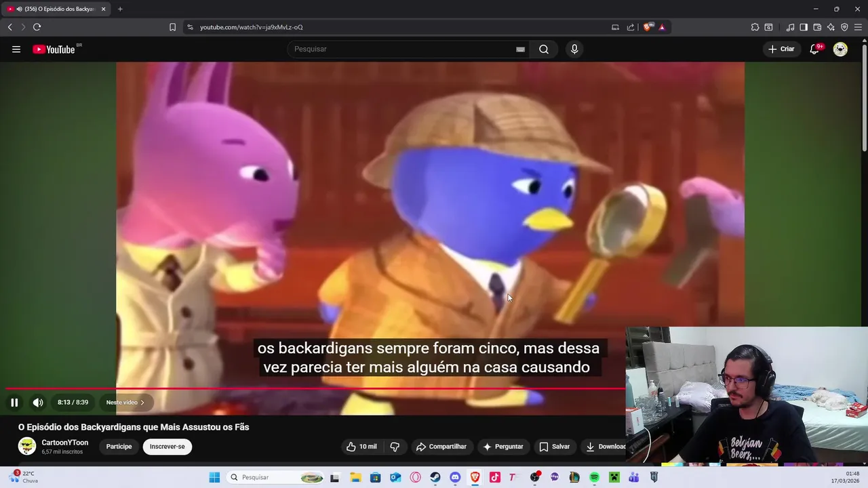The image size is (868, 488).
Task: Seek on the red video progress bar
Action: (x=315, y=389)
